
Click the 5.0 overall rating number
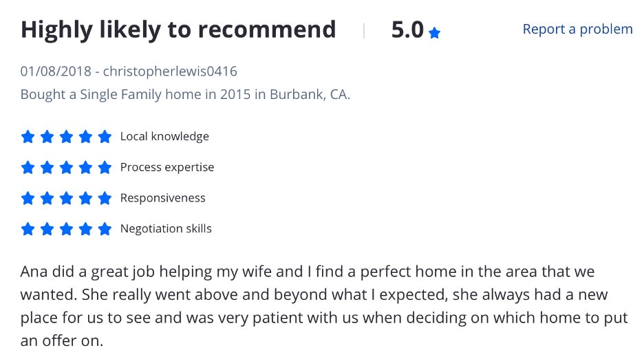pos(407,30)
